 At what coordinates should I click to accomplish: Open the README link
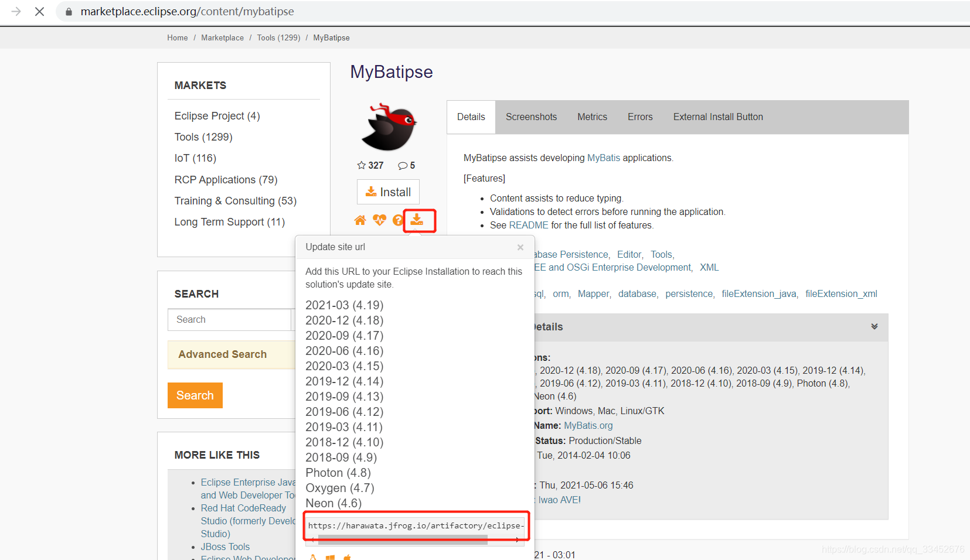coord(529,226)
